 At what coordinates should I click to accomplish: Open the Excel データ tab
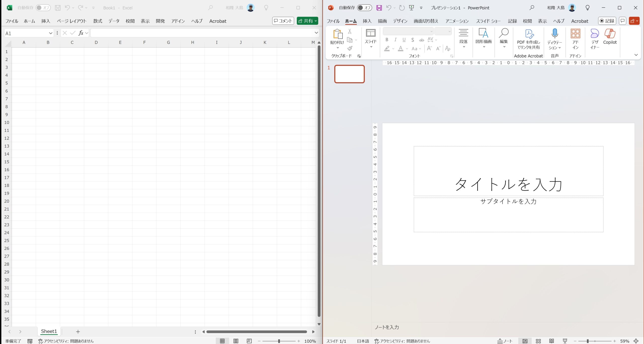click(114, 21)
